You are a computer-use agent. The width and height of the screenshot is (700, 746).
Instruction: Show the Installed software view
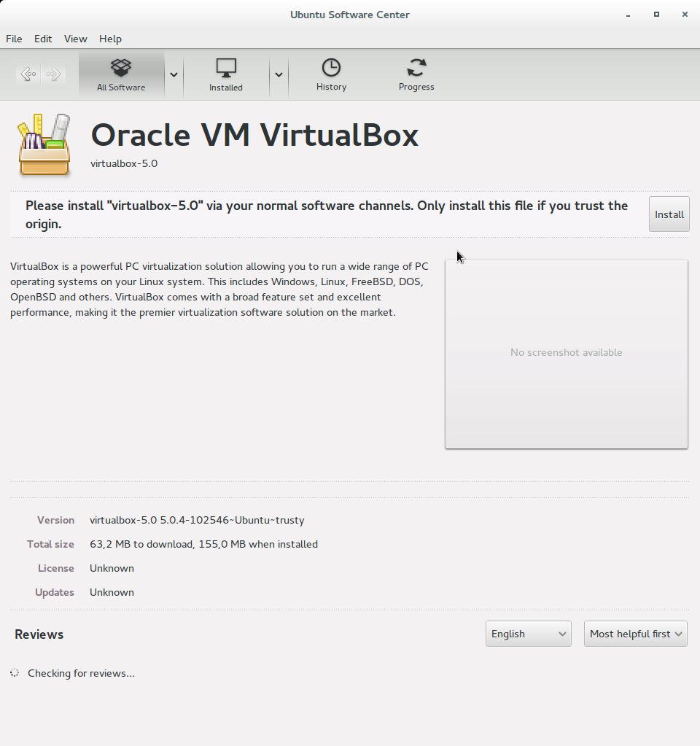click(x=226, y=74)
